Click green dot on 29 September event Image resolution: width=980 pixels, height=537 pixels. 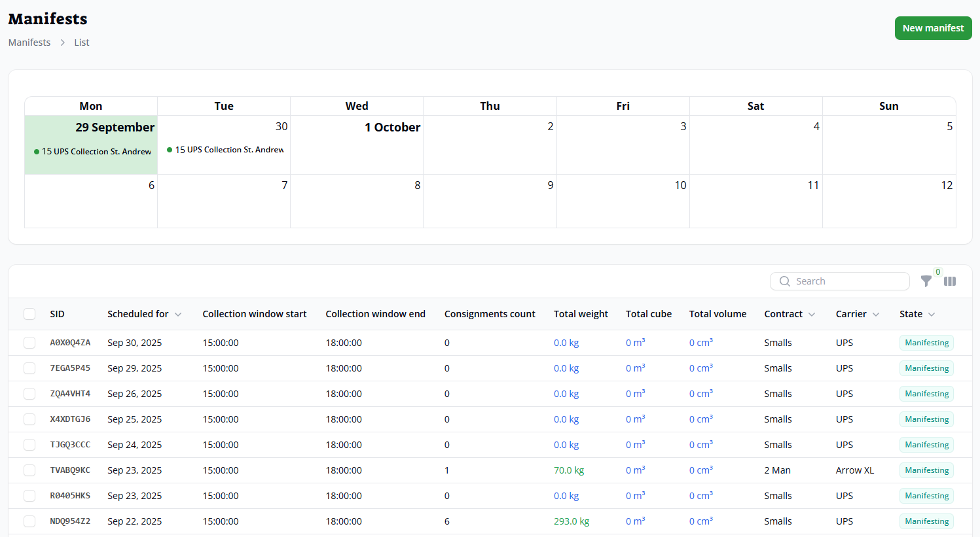pos(37,152)
